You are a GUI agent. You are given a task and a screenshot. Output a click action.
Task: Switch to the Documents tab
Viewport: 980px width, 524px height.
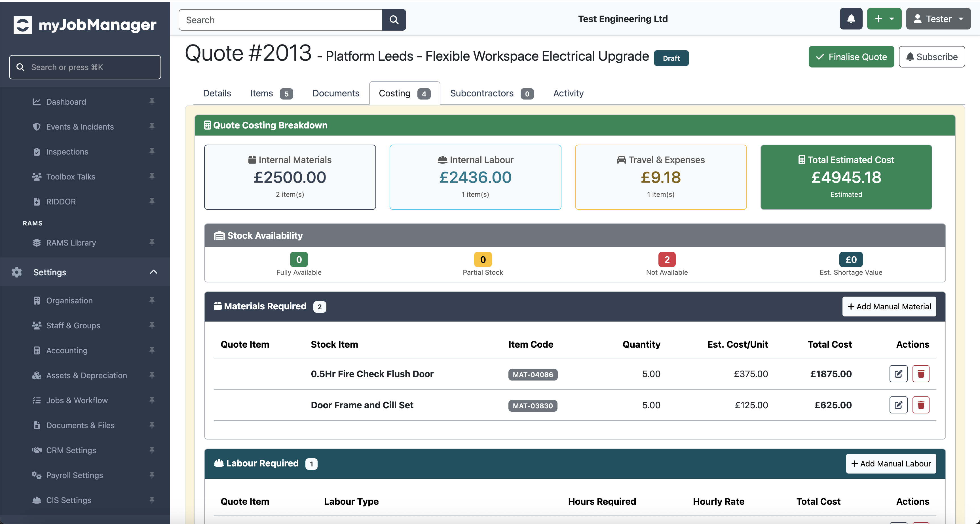[x=335, y=93]
